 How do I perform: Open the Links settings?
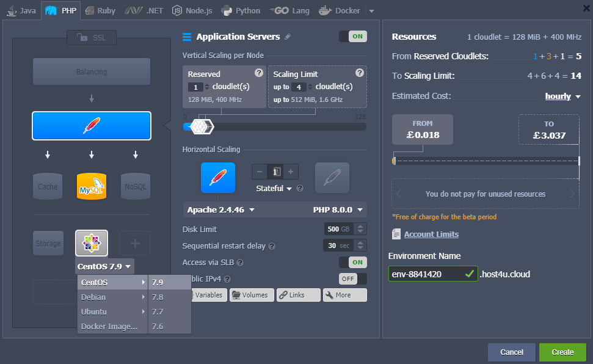pos(299,295)
